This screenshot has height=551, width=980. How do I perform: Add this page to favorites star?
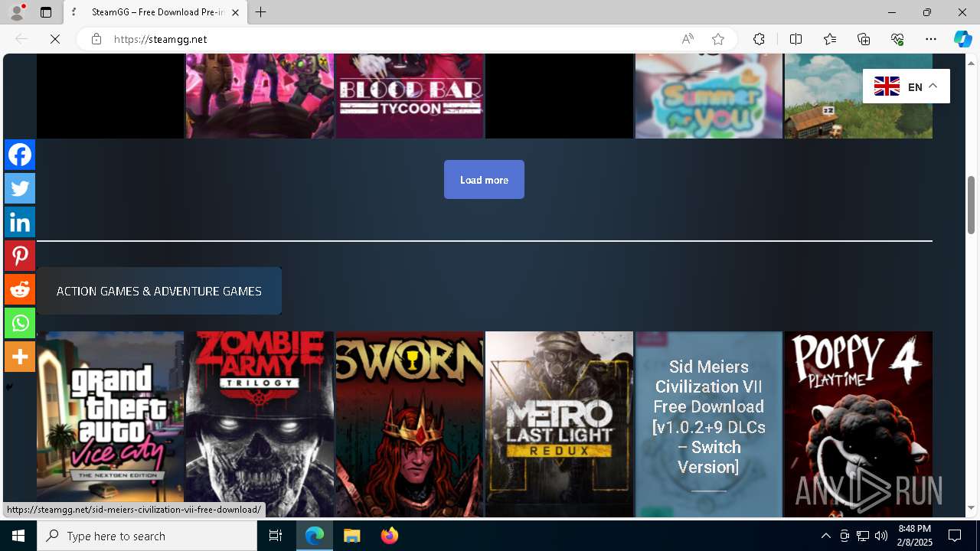click(718, 39)
